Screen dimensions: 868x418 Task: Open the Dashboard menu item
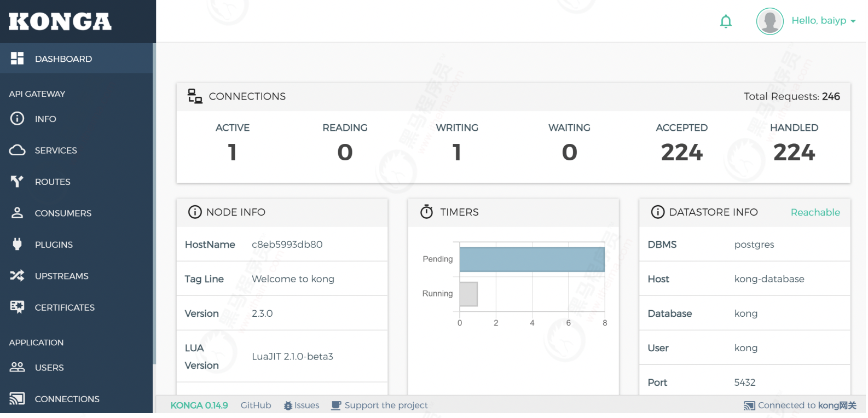(x=77, y=59)
